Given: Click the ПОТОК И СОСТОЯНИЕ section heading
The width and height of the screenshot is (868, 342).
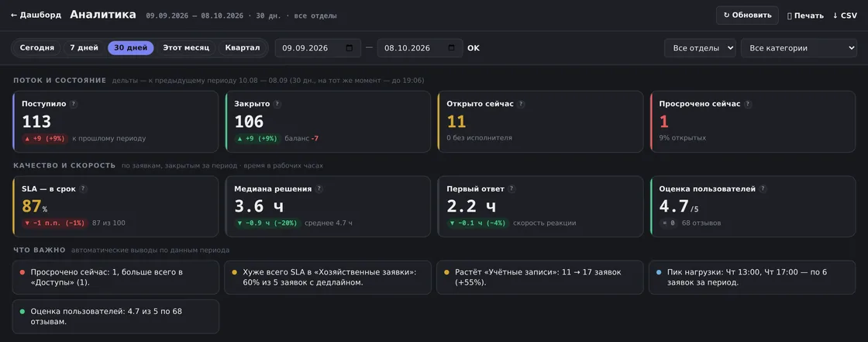Looking at the screenshot, I should tap(60, 81).
